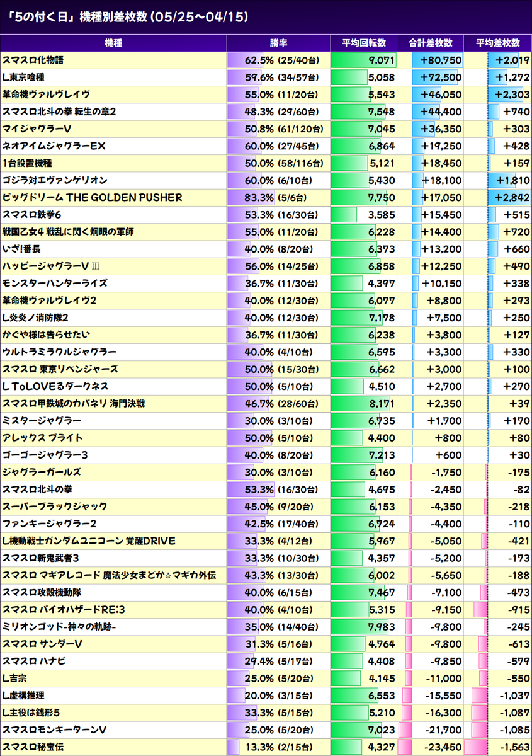Screen dimensions: 532x756
Task: Select the いざ!番長 machine name
Action: tap(21, 249)
